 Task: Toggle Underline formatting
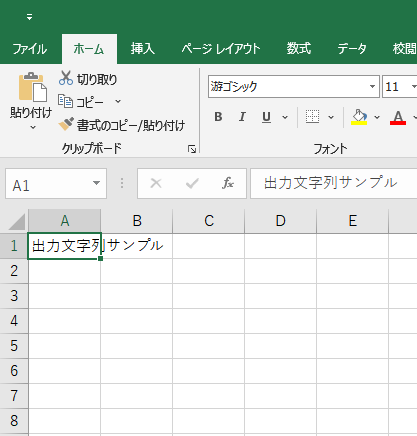coord(266,117)
